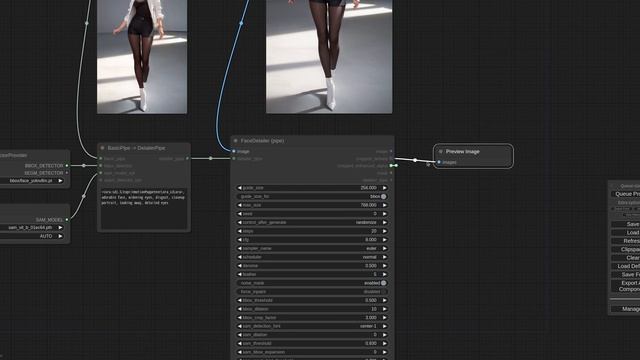Click the detailer_pipe input port on FaceDetailer
Viewport: 640px width, 360px height.
234,159
